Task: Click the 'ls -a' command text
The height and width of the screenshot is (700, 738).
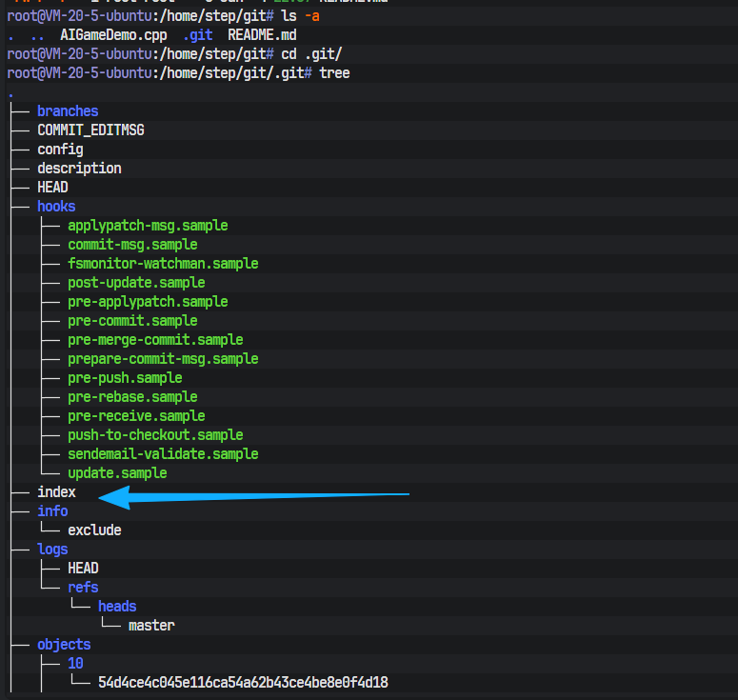Action: 300,16
